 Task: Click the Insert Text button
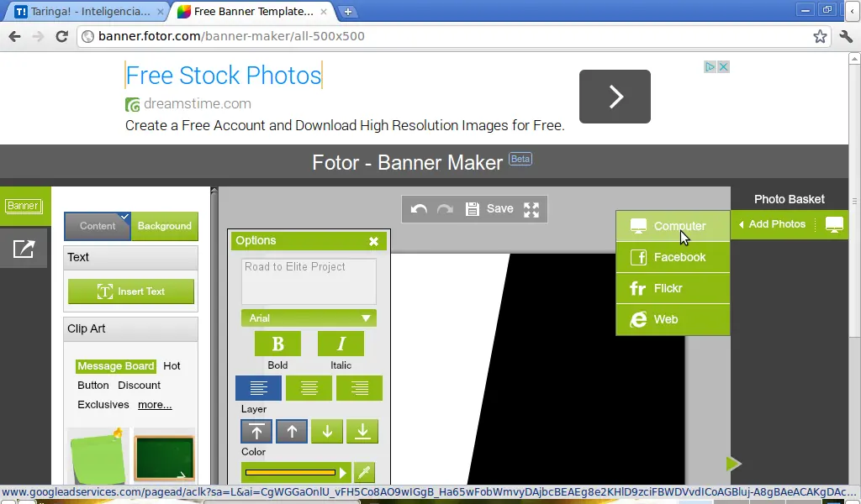pyautogui.click(x=131, y=291)
